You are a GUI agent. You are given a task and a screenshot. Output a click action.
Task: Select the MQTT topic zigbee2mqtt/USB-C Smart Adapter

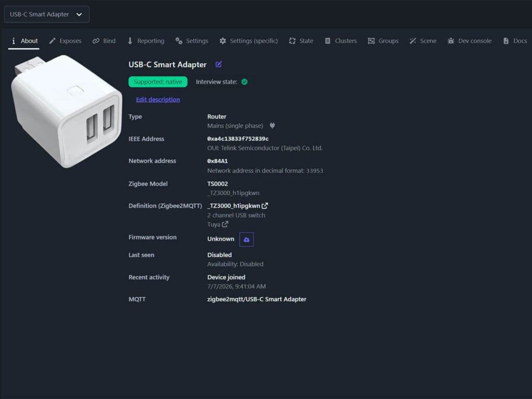click(257, 299)
